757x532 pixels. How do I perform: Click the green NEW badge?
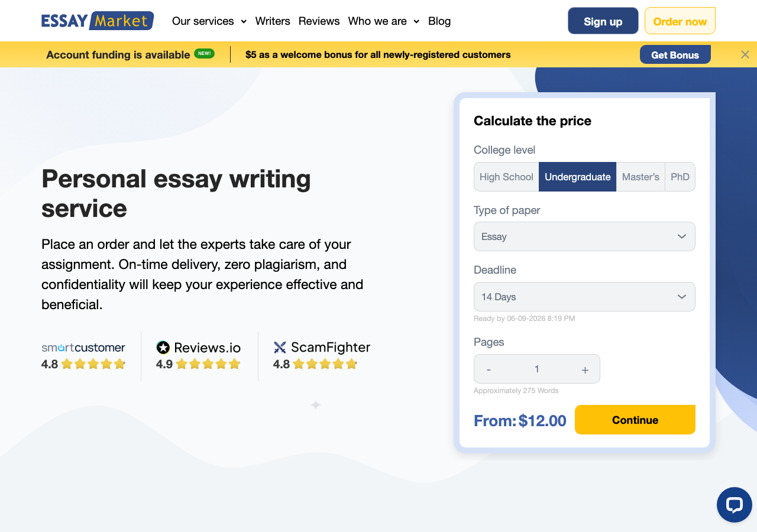204,53
